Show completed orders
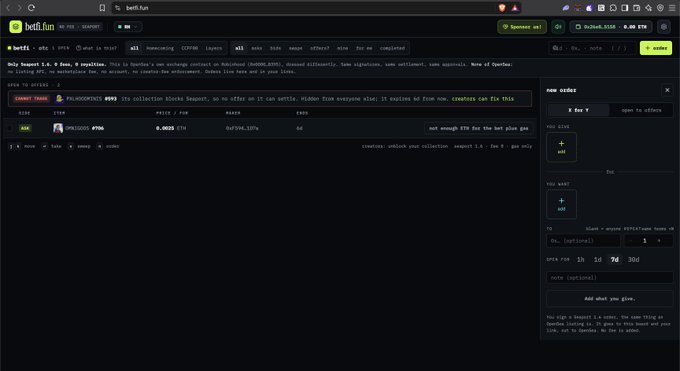 (392, 48)
